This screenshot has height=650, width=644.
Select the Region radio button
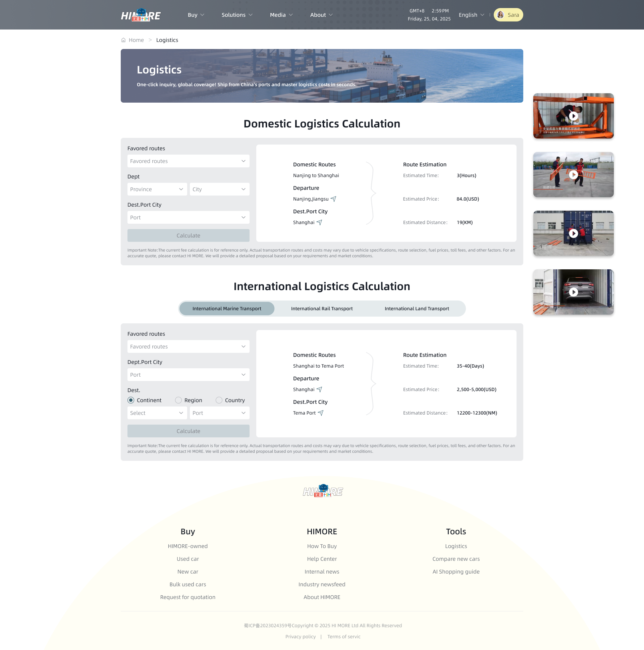point(178,400)
